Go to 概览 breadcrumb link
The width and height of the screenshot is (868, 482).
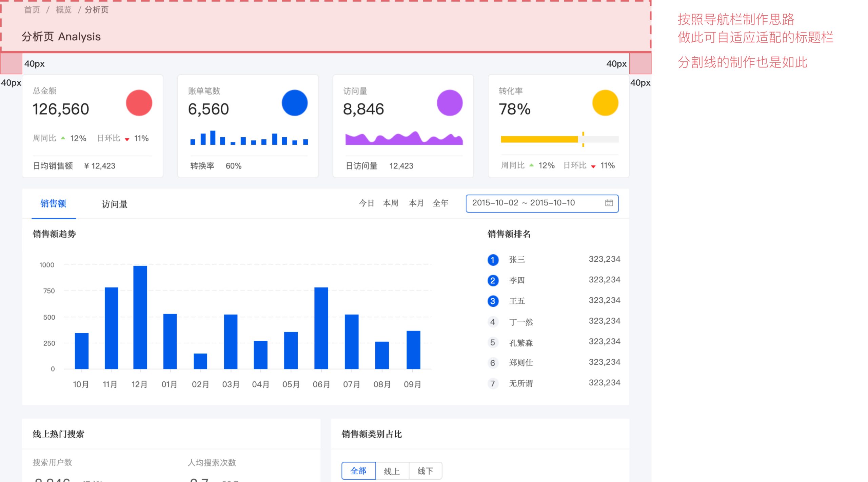(x=63, y=10)
